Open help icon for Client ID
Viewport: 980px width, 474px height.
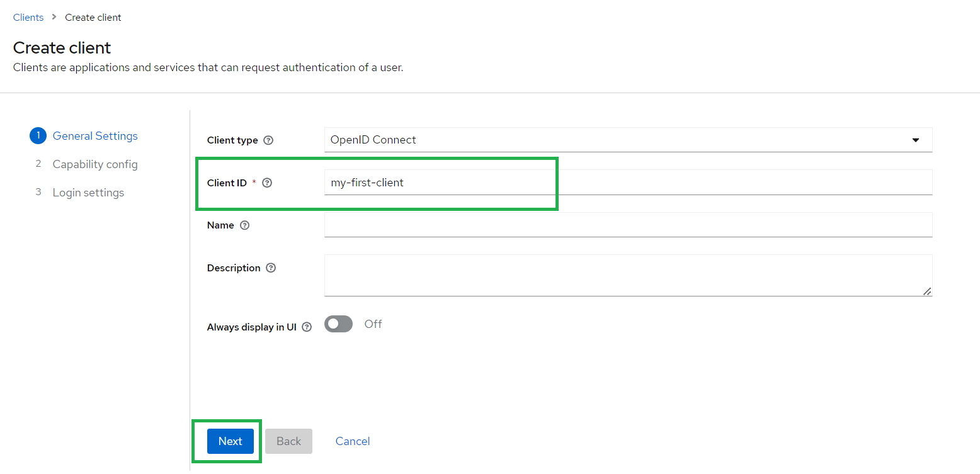tap(267, 183)
